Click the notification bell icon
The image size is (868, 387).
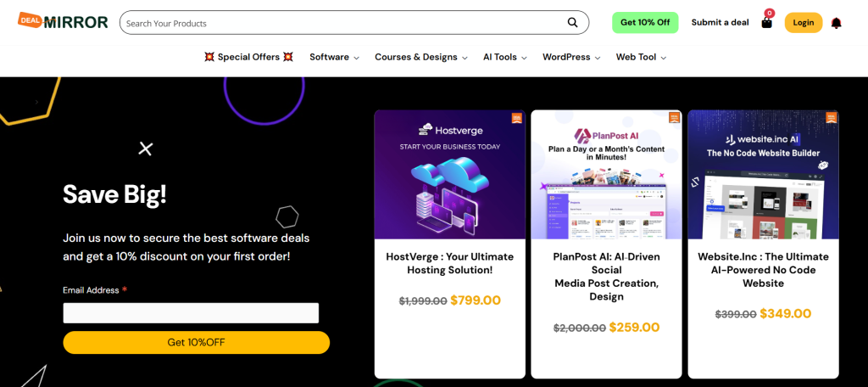click(x=836, y=23)
